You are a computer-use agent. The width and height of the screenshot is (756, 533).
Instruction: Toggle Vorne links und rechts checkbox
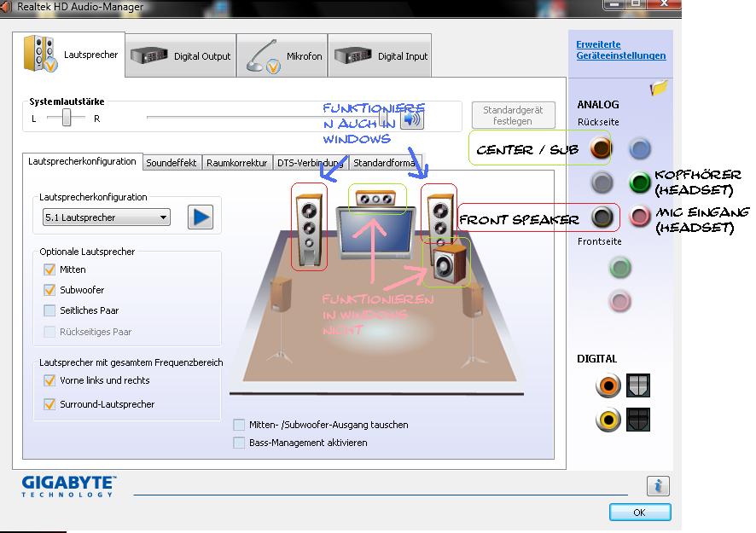(49, 380)
